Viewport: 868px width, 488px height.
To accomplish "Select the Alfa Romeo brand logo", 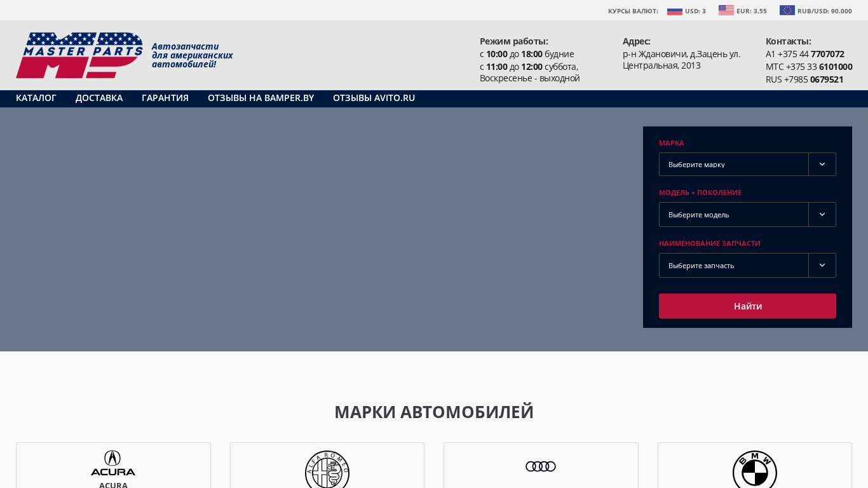I will point(327,469).
